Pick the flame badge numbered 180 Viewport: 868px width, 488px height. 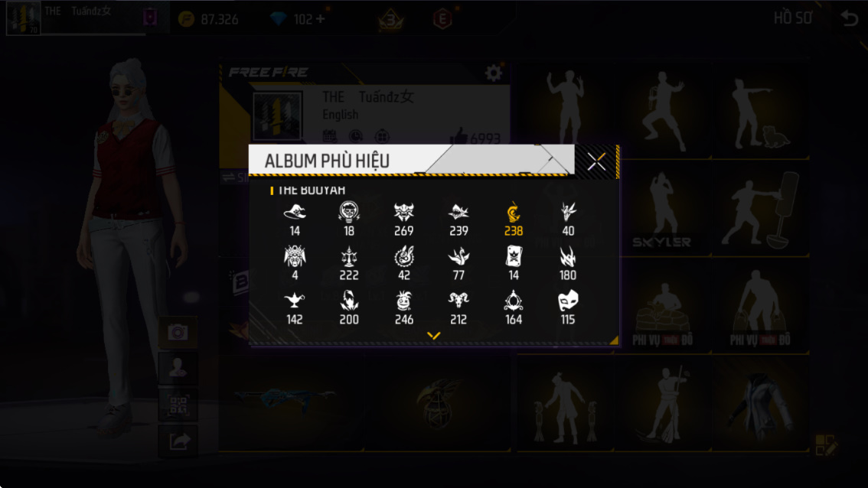[568, 263]
